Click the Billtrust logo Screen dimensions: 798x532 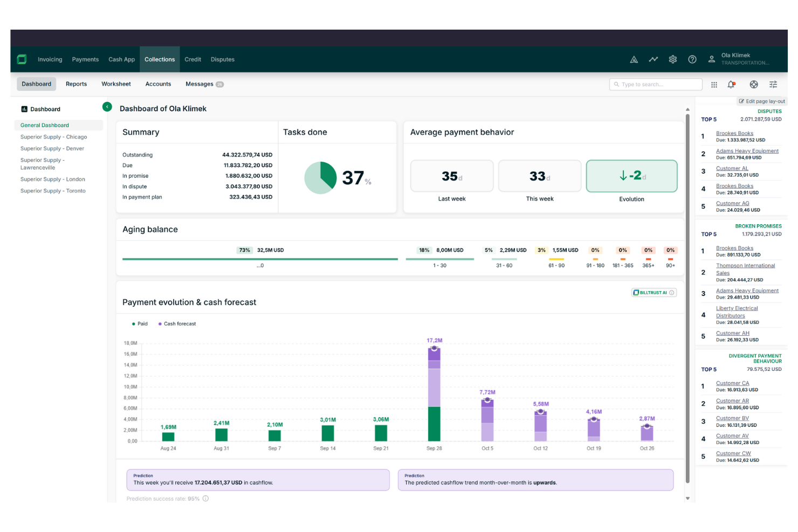click(x=22, y=59)
